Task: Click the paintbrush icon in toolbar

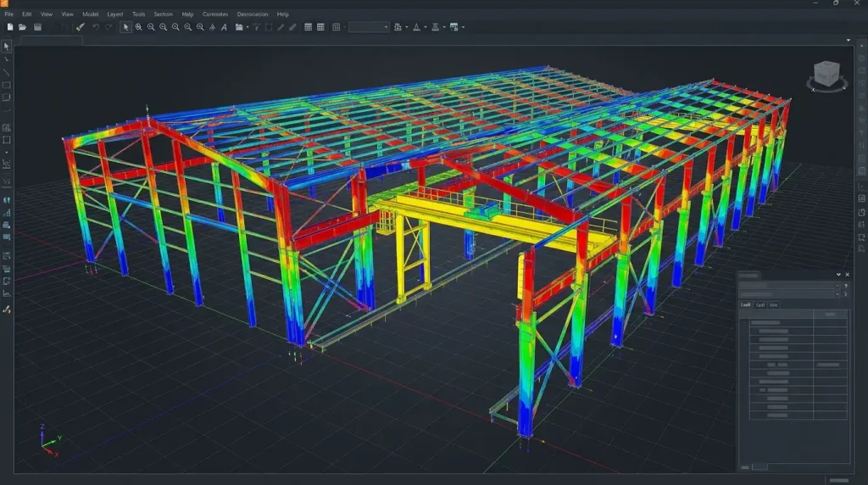Action: point(81,27)
